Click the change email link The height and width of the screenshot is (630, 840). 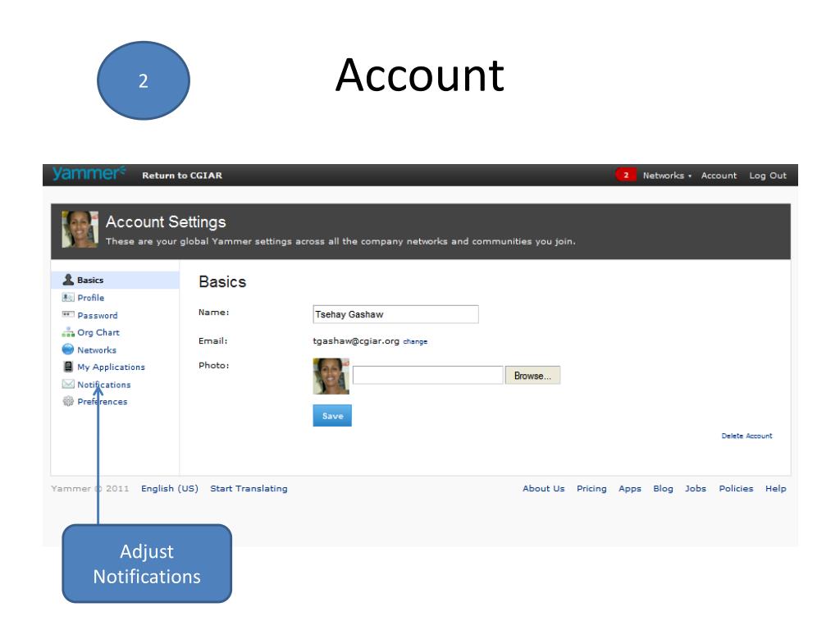pyautogui.click(x=415, y=342)
